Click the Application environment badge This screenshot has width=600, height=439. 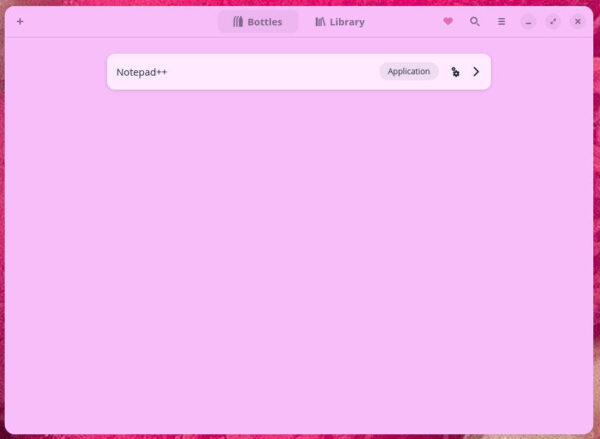click(x=408, y=71)
